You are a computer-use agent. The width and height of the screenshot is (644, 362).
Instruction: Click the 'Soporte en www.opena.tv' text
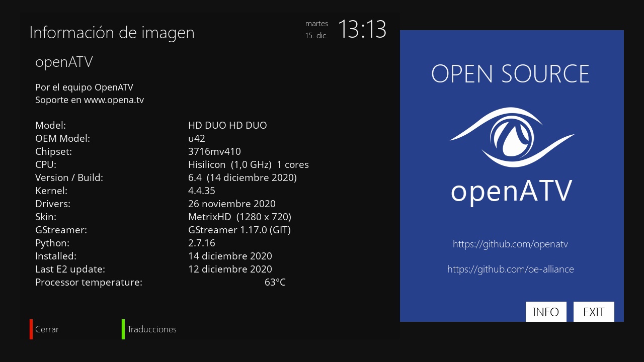click(90, 100)
